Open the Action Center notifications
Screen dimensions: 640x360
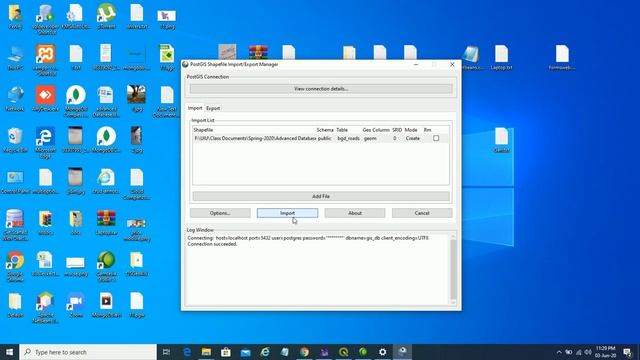point(628,352)
